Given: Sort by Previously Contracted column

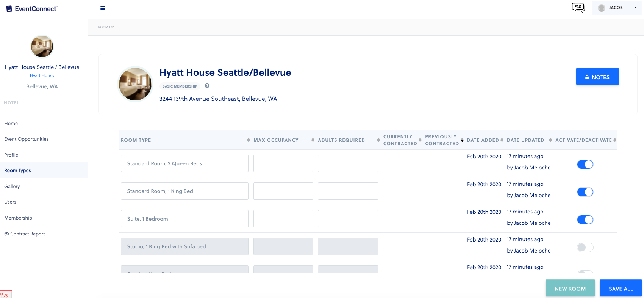Looking at the screenshot, I should click(x=462, y=140).
